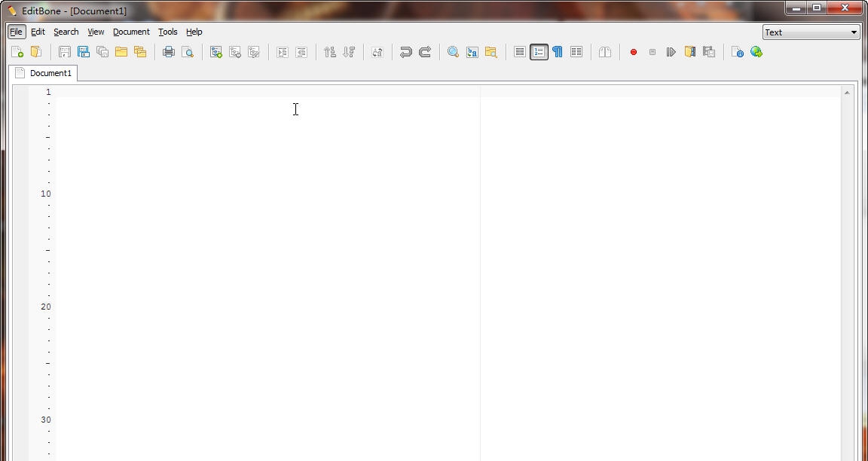Click line number 30 in gutter
The image size is (868, 461).
(45, 420)
